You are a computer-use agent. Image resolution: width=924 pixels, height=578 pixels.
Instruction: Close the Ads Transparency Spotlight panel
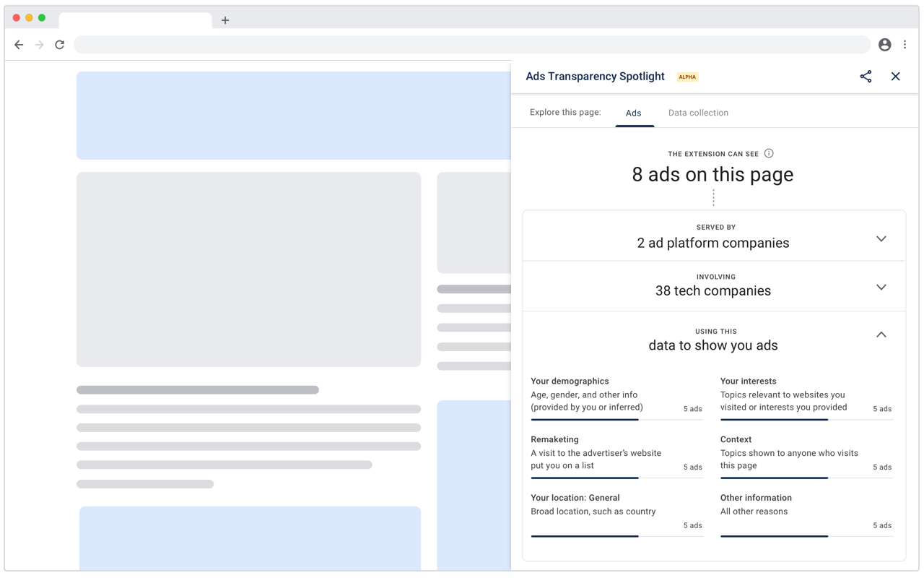point(895,76)
